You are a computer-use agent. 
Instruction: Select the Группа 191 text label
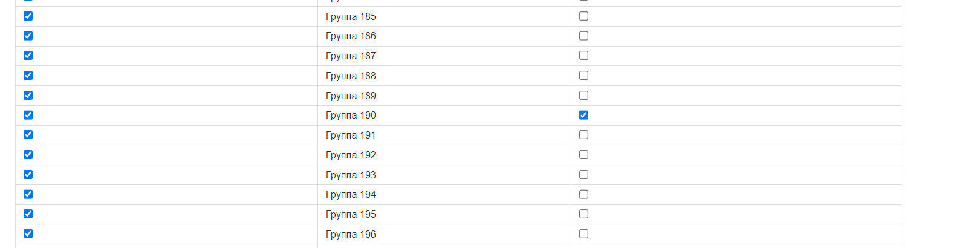pos(351,135)
